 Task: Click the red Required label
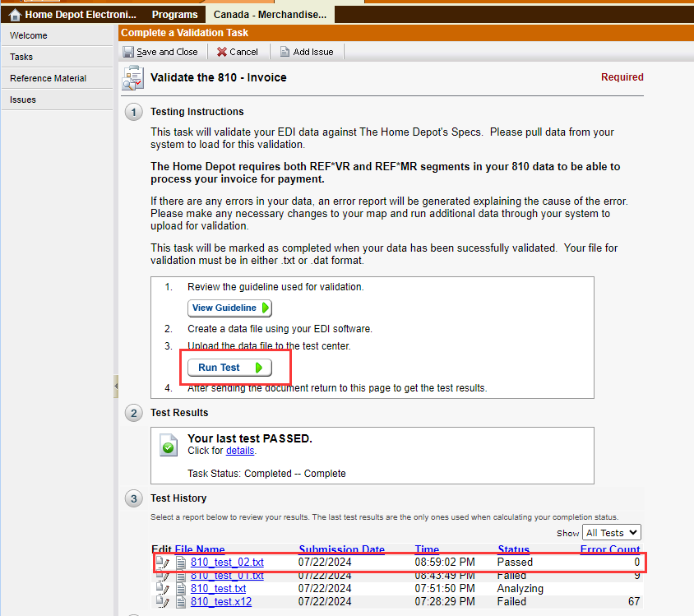[x=622, y=77]
